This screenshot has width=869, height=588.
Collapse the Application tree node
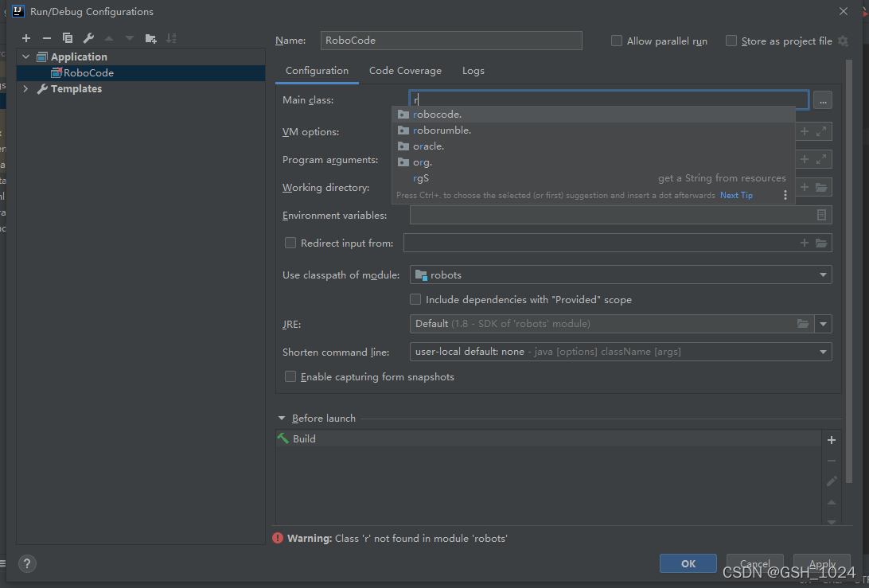coord(26,56)
